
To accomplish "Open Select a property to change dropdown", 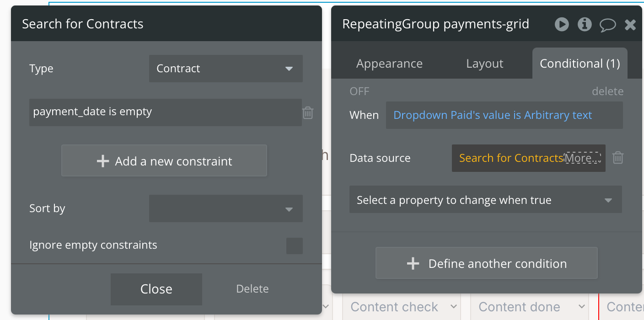I will 485,200.
